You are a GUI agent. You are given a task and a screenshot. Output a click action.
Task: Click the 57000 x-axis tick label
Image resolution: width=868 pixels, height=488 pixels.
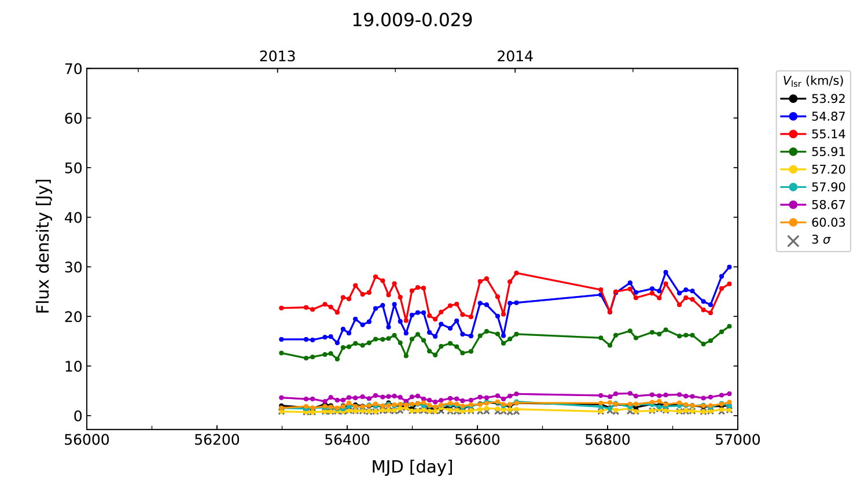[x=737, y=440]
